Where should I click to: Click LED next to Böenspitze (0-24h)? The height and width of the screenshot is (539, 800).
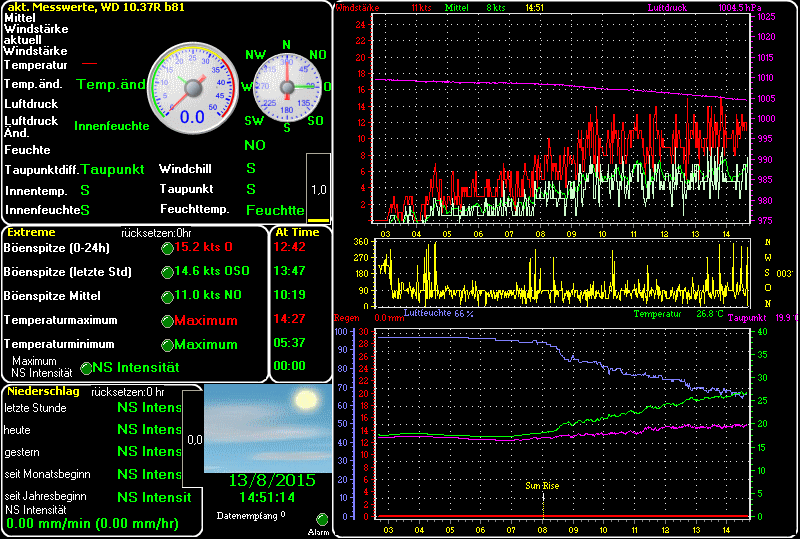coord(167,247)
